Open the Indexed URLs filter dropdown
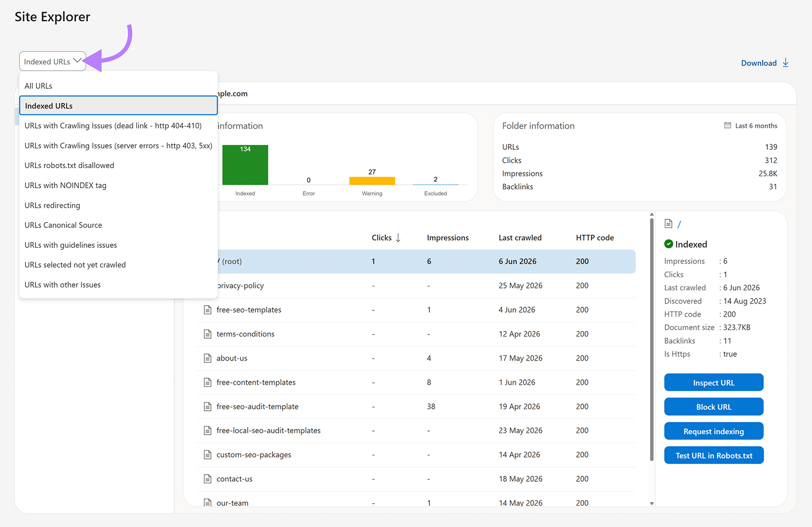This screenshot has height=527, width=812. tap(52, 61)
